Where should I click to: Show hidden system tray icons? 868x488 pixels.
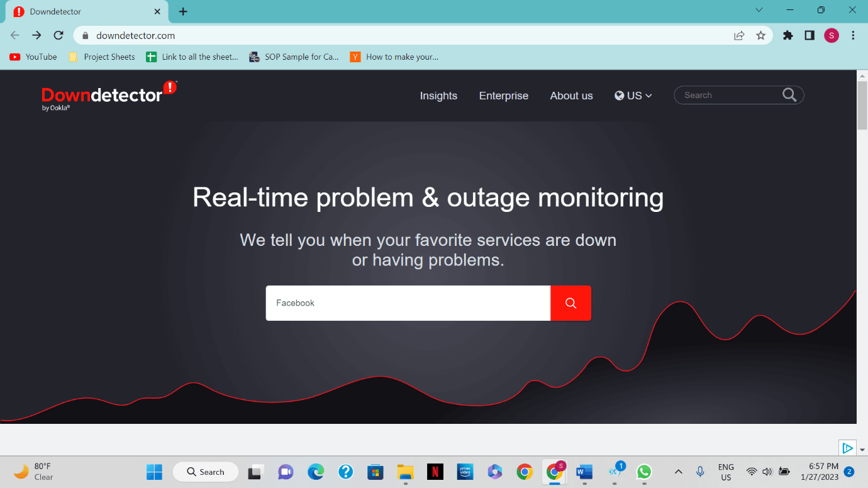point(678,472)
